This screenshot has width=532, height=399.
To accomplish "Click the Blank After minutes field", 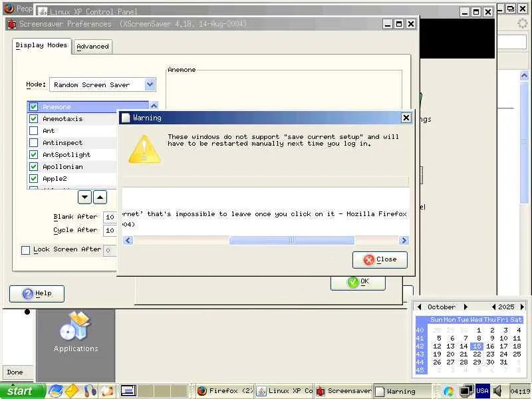I will point(110,217).
